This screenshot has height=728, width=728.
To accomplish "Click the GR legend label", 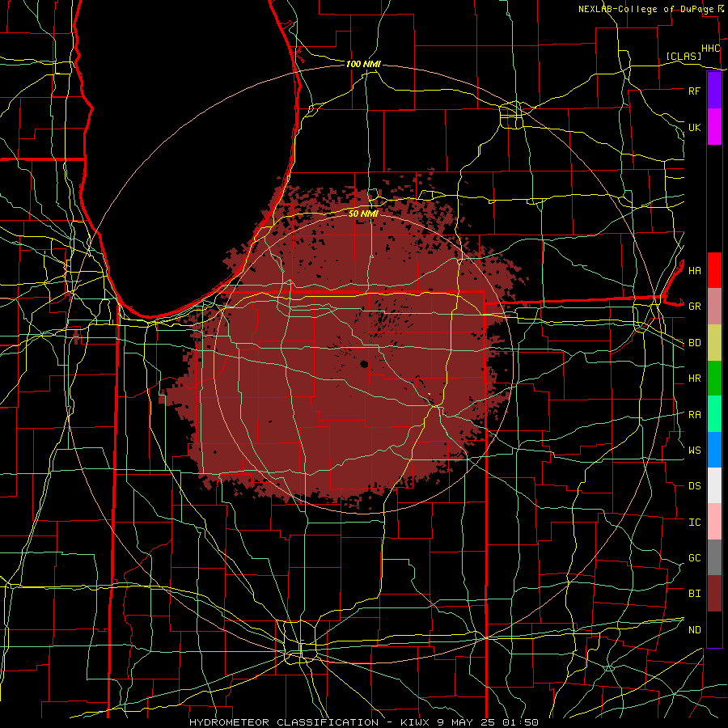I will [x=694, y=307].
